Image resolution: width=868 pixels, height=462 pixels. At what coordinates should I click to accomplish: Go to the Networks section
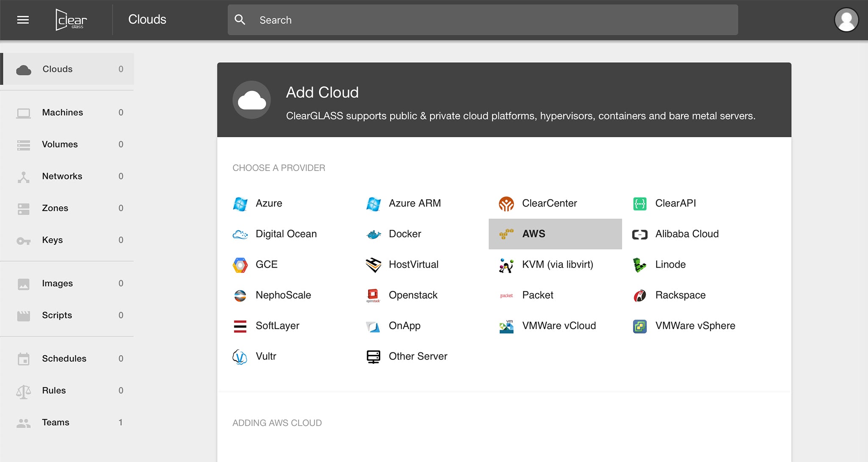click(62, 176)
